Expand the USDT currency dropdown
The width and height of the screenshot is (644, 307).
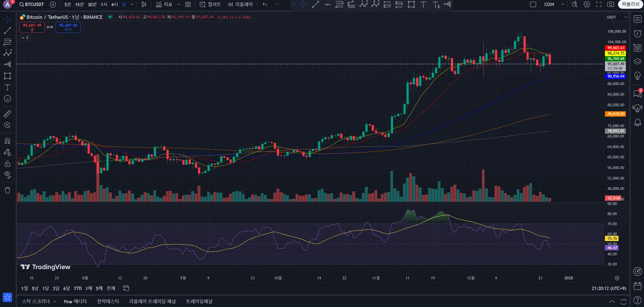click(x=617, y=17)
